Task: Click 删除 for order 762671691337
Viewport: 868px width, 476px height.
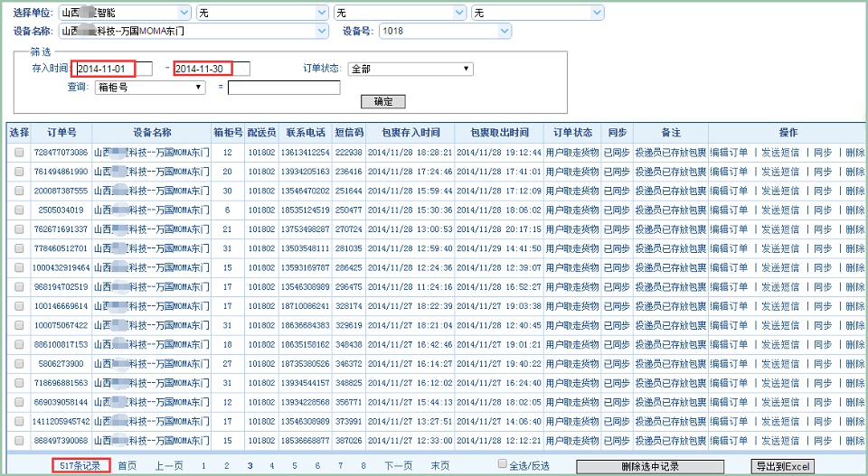Action: [854, 229]
